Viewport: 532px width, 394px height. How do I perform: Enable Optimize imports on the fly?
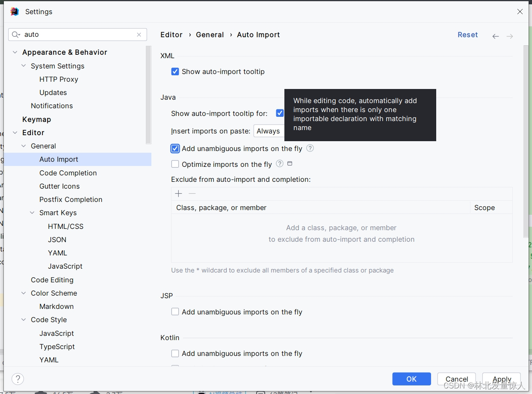pyautogui.click(x=175, y=164)
